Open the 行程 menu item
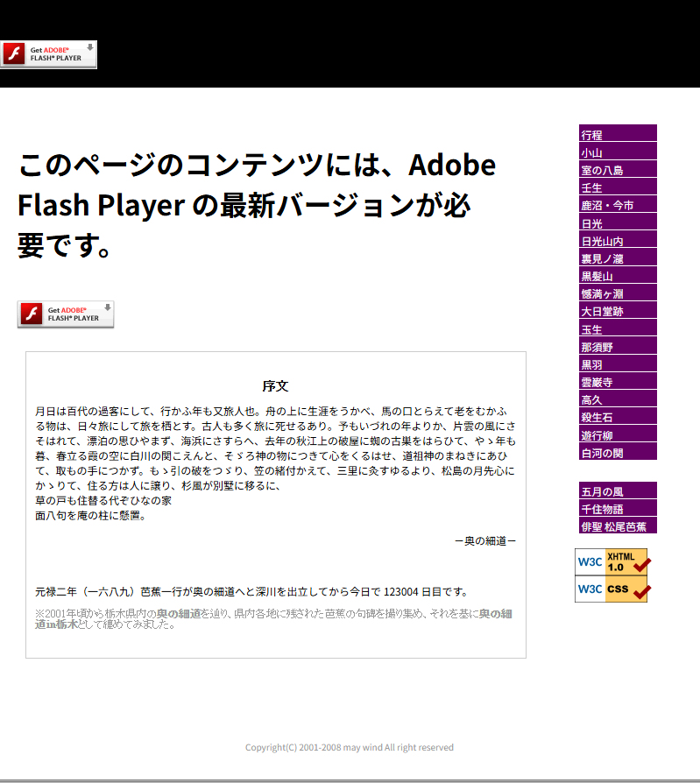This screenshot has width=700, height=783. click(x=617, y=135)
